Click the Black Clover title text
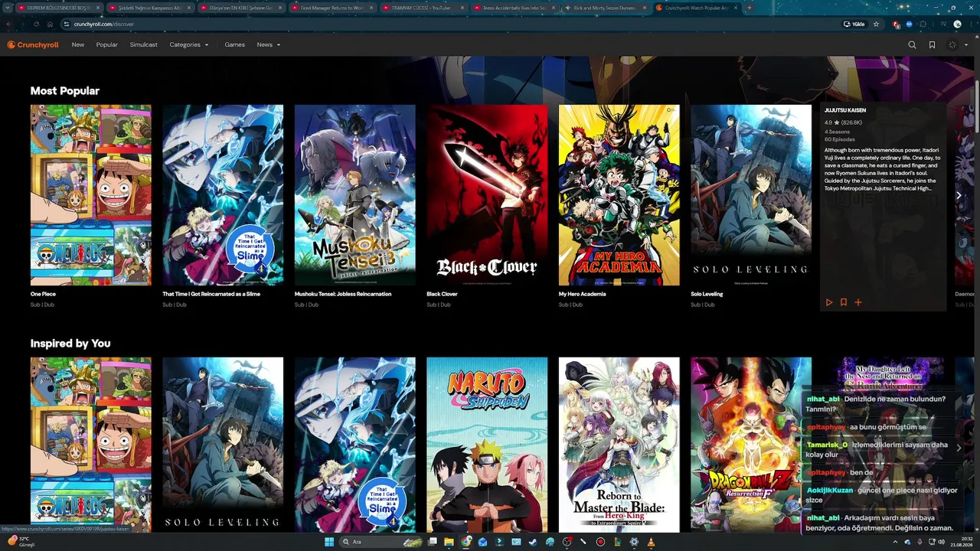Screen dimensions: 980x551 442,294
